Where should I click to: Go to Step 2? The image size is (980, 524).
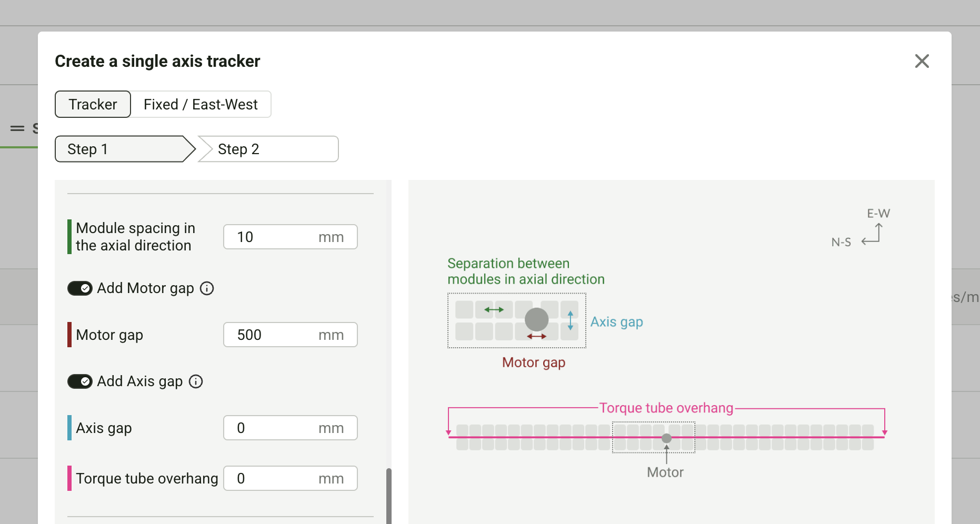point(268,149)
